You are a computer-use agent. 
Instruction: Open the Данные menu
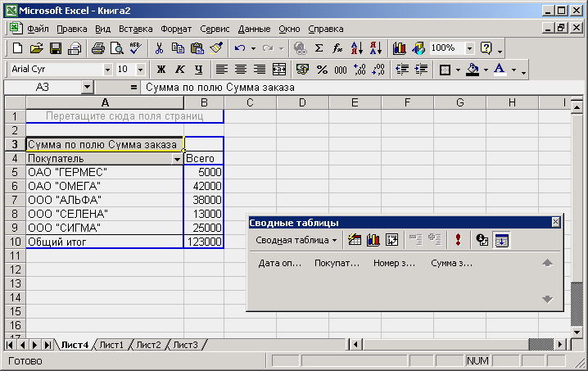254,29
